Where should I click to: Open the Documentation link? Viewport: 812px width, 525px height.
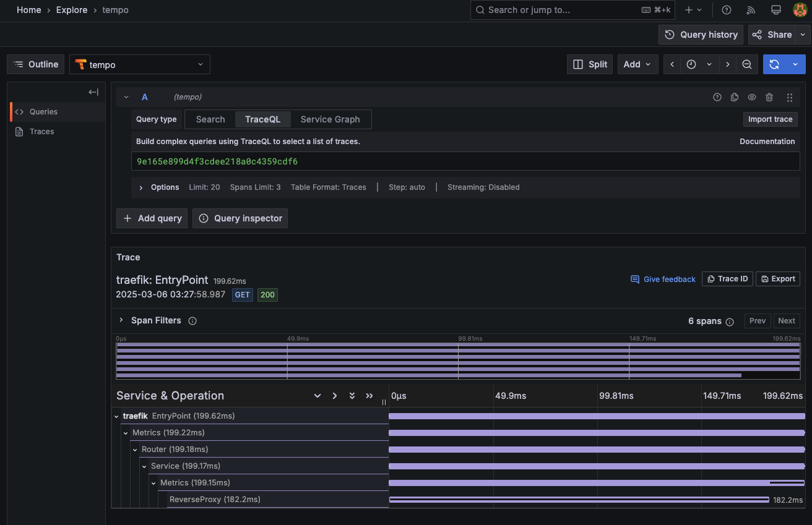[767, 142]
